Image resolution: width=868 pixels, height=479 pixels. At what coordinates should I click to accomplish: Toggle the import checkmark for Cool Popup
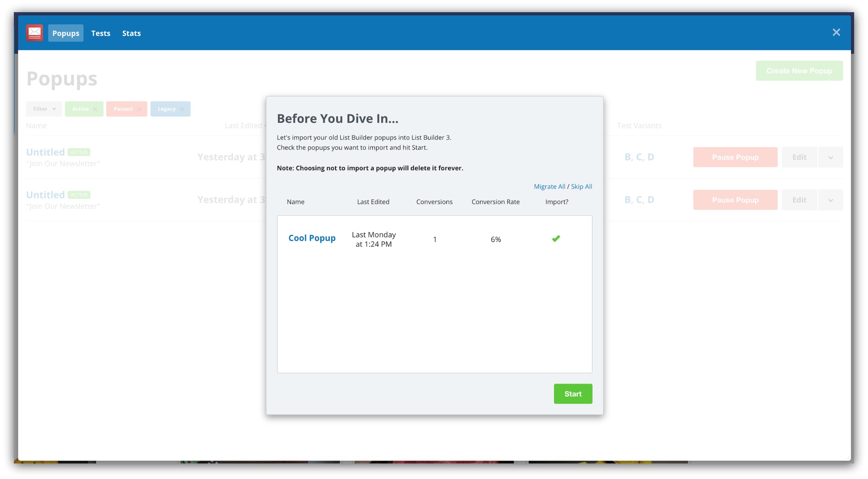point(556,239)
